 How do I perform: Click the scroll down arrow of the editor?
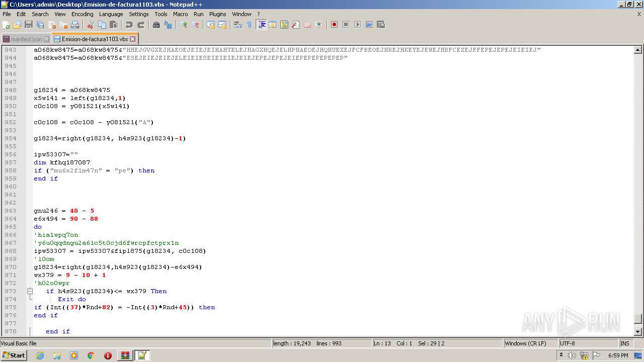pos(638,331)
